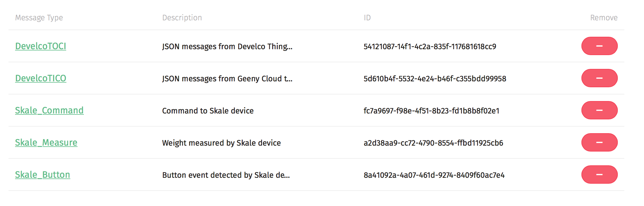This screenshot has height=206, width=644.
Task: Click the 'Command to Skale device' description
Action: point(208,111)
